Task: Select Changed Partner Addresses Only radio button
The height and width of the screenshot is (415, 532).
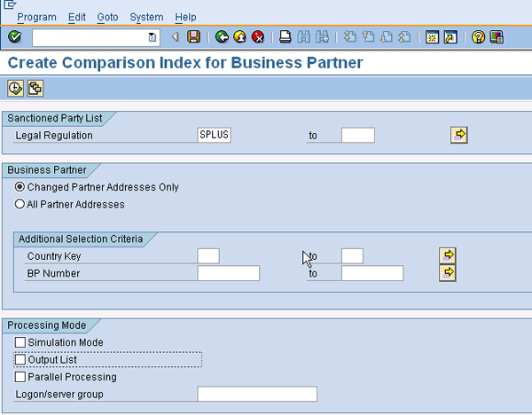Action: [20, 186]
